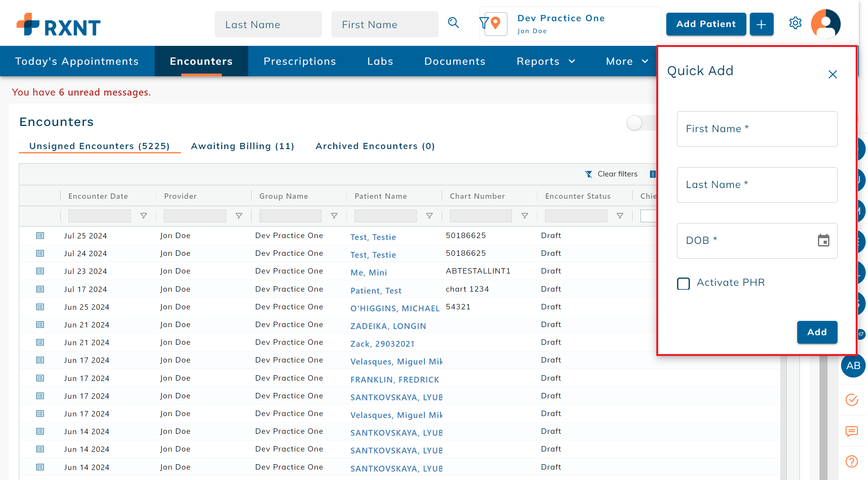The height and width of the screenshot is (480, 868).
Task: Click the Add button in Quick Add
Action: coord(817,332)
